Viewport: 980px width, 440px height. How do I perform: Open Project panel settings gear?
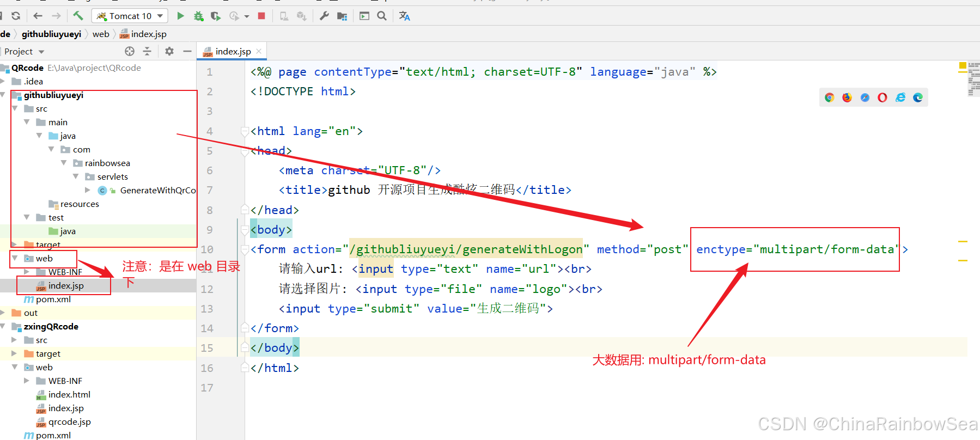click(169, 51)
